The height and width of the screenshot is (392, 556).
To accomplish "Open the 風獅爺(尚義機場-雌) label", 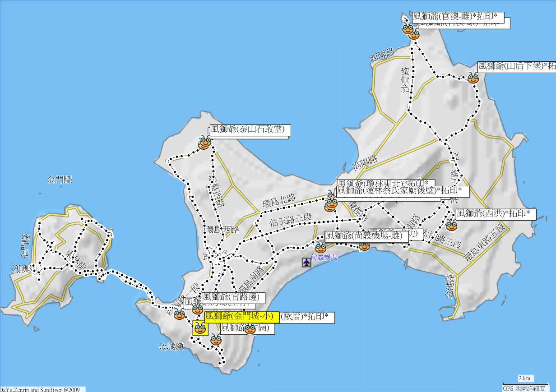I will 366,235.
